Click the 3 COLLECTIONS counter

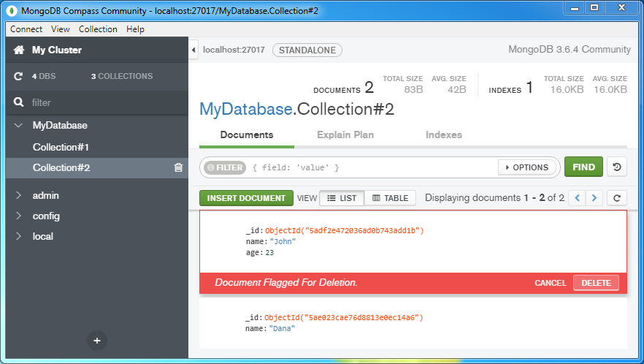coord(122,76)
